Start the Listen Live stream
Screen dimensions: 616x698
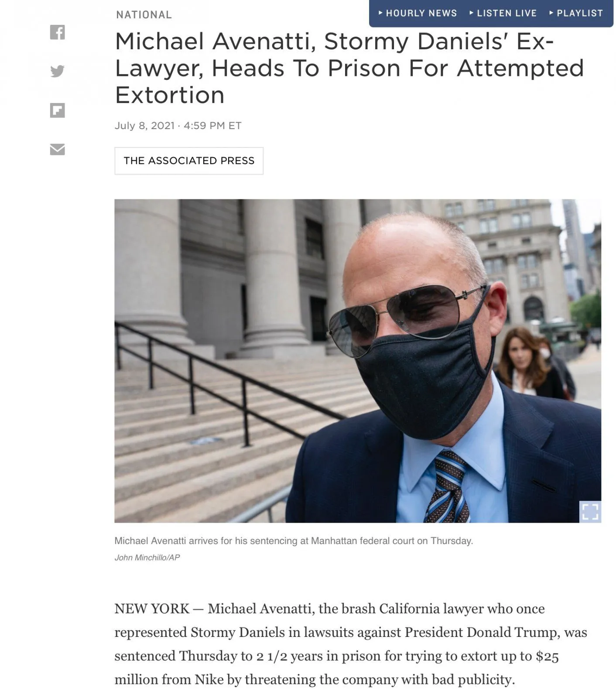[x=503, y=13]
